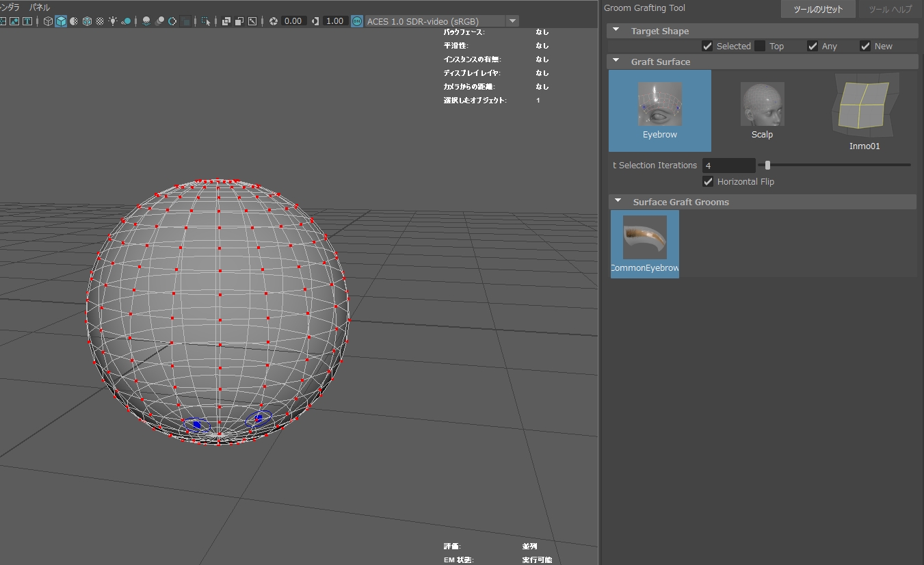Open the パネル menu
Screen dimensions: 924x565
click(39, 7)
